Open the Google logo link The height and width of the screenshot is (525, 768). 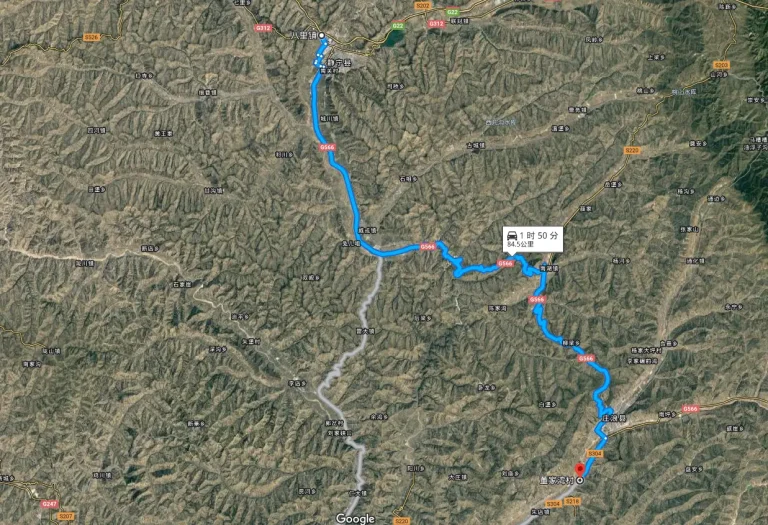tap(355, 519)
